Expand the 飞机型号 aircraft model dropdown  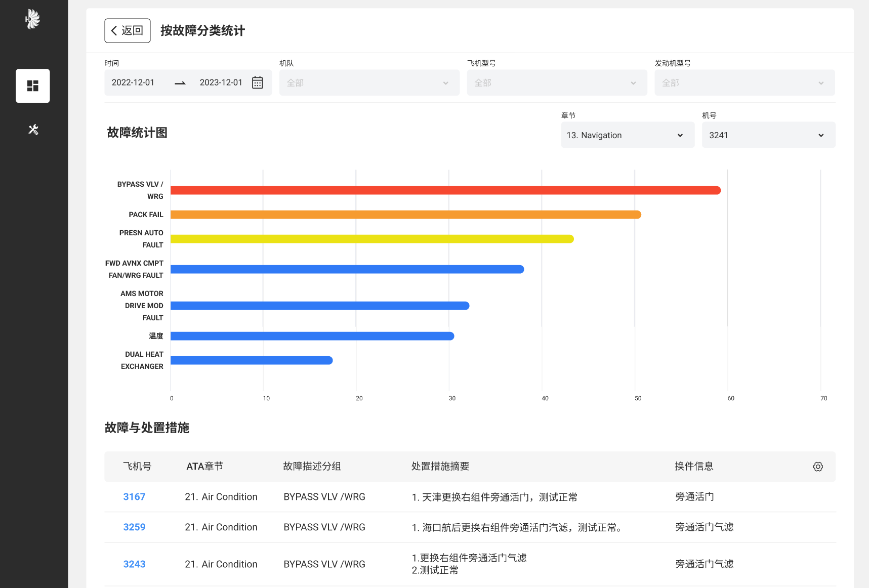point(556,83)
